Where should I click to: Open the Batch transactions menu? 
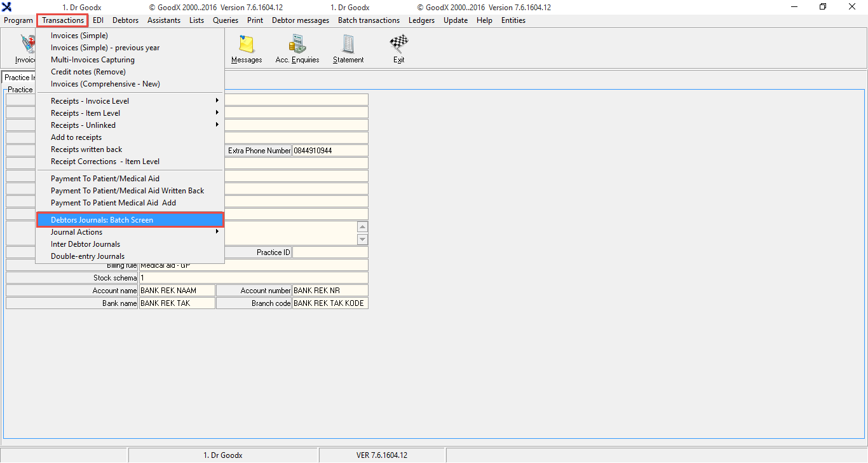point(369,20)
